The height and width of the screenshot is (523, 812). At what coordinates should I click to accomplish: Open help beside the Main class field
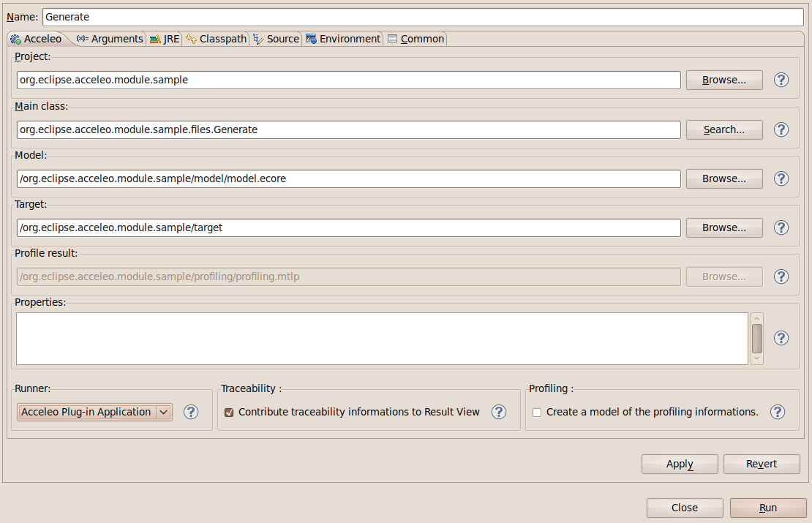[781, 129]
